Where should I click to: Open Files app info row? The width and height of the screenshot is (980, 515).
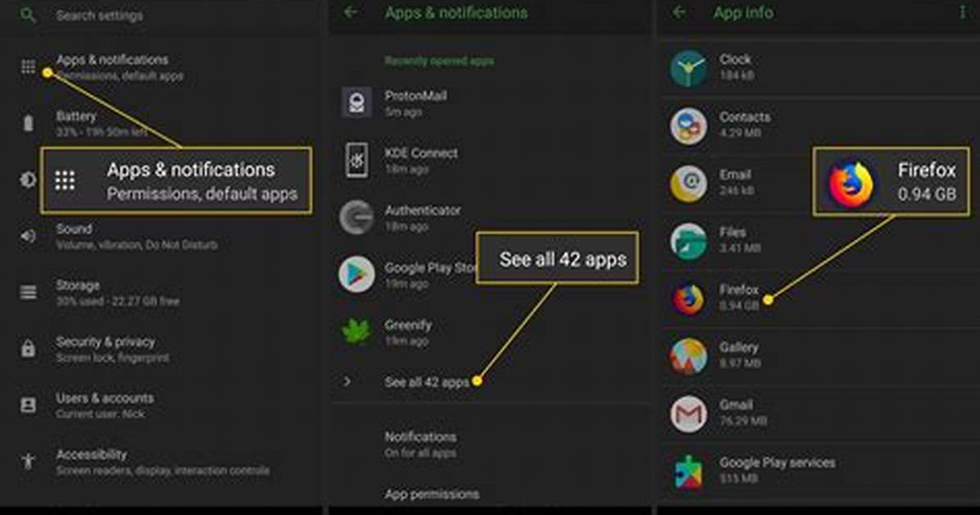pyautogui.click(x=820, y=240)
